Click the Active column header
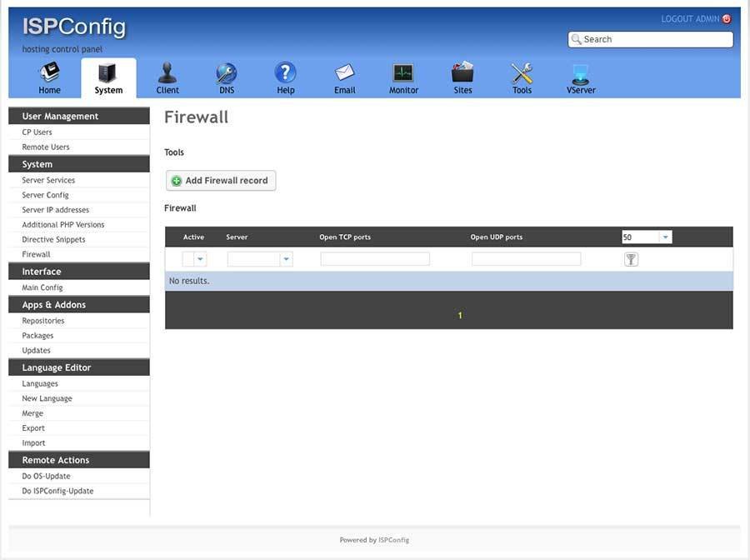This screenshot has height=560, width=750. [193, 237]
